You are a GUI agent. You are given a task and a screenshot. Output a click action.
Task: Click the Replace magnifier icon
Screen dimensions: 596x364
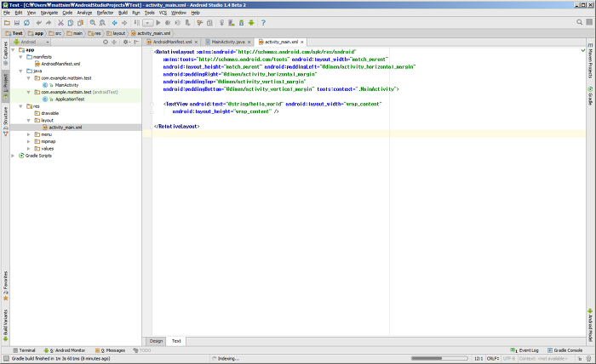tap(102, 23)
